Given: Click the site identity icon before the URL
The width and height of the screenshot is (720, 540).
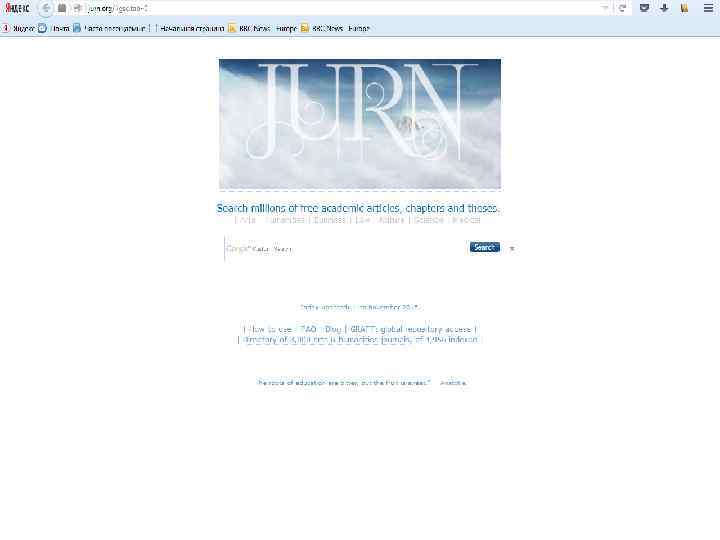Looking at the screenshot, I should pyautogui.click(x=78, y=8).
